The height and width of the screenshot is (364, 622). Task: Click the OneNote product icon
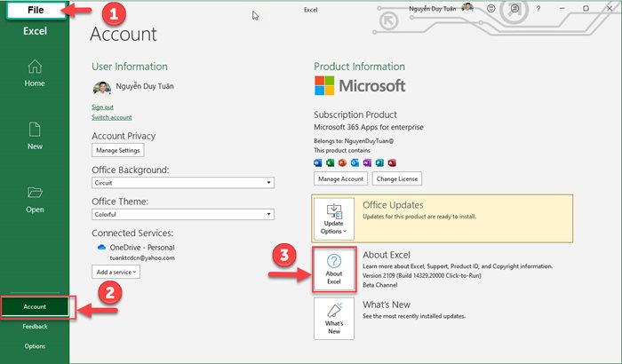(367, 163)
